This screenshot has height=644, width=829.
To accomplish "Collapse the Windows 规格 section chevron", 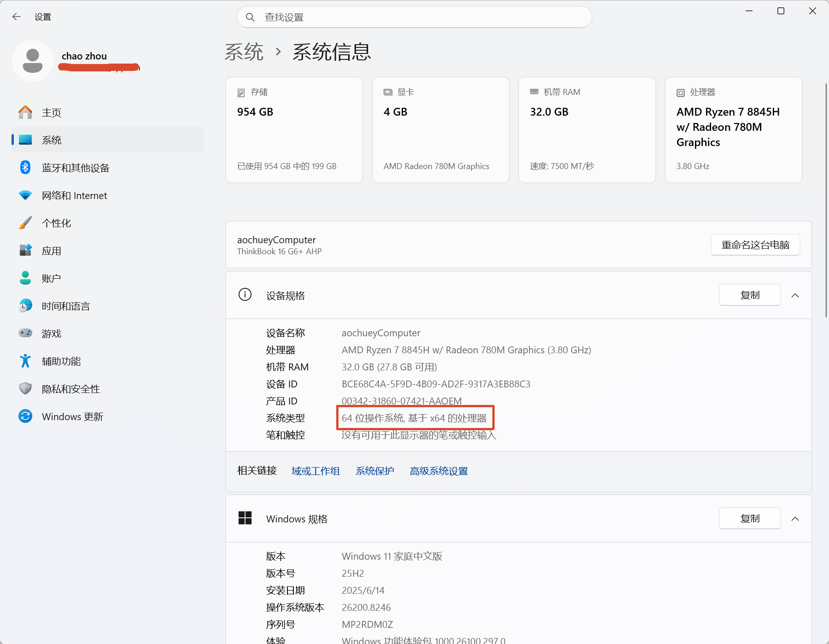I will pos(795,519).
